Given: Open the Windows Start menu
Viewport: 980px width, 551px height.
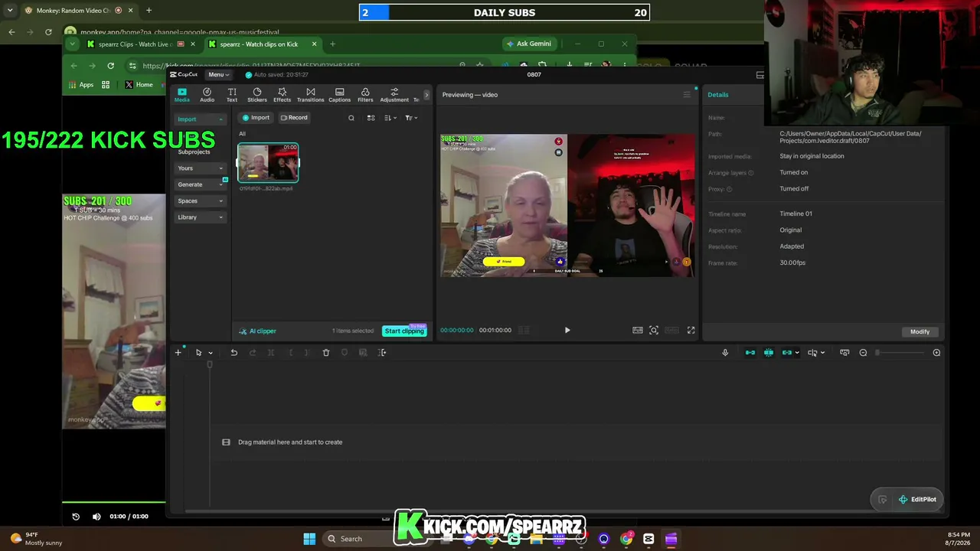Looking at the screenshot, I should tap(309, 539).
